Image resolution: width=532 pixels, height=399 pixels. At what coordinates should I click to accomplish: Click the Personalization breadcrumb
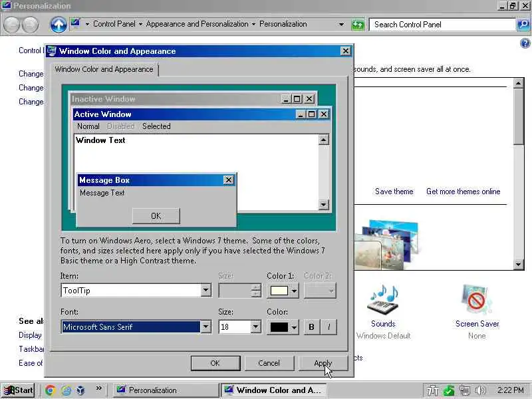(283, 24)
